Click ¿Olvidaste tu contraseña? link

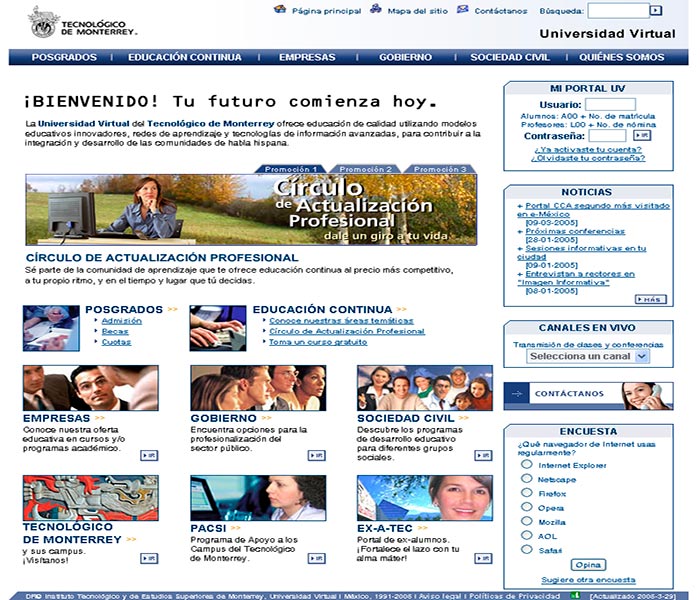[588, 158]
